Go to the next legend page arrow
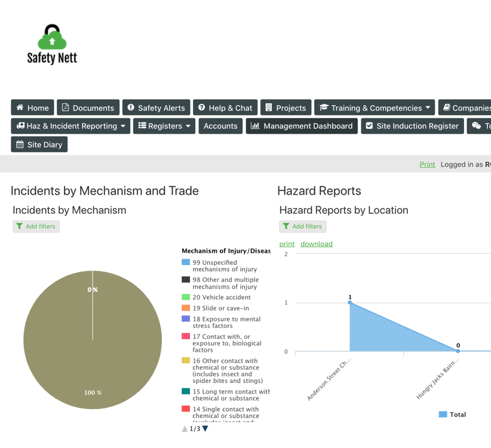The image size is (491, 448). coord(205,429)
